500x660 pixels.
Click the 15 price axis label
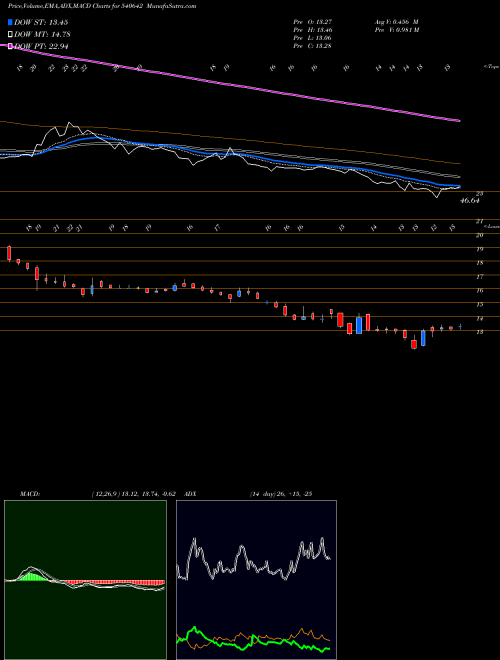pos(479,304)
